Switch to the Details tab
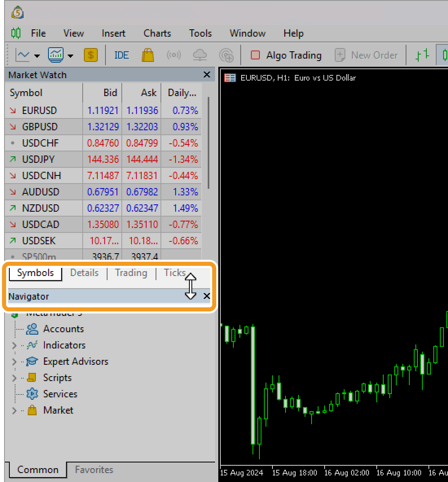Image resolution: width=448 pixels, height=482 pixels. tap(84, 273)
